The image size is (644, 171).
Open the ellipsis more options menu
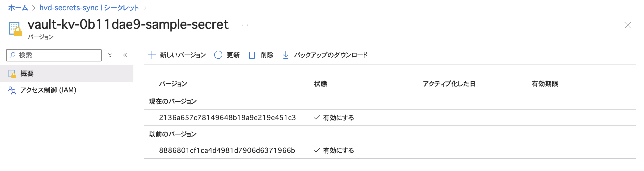tap(245, 25)
